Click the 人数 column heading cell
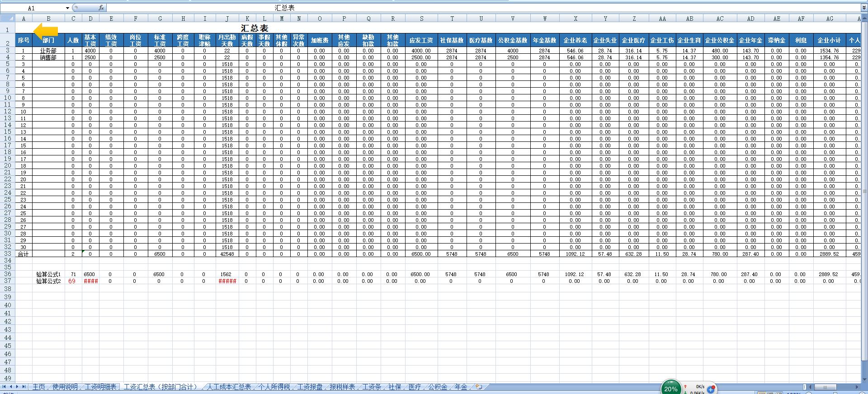The height and width of the screenshot is (394, 868). tap(73, 40)
